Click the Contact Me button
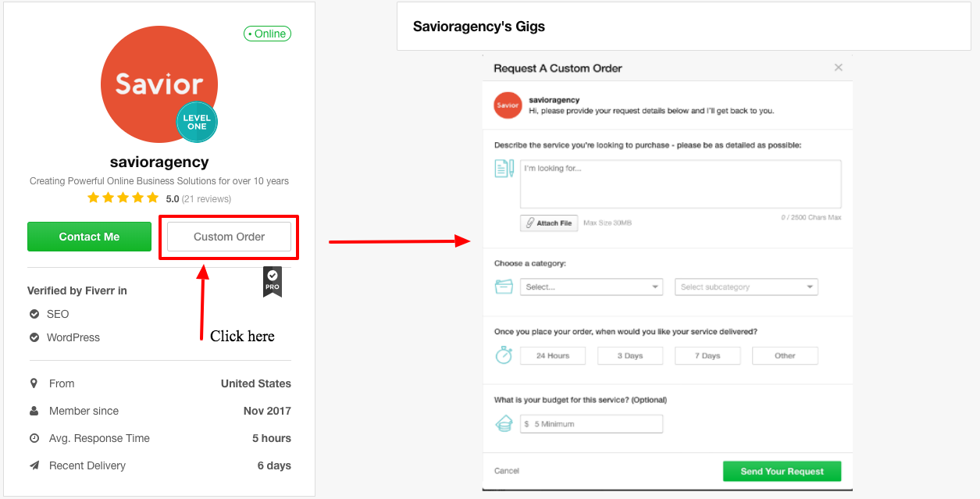Image resolution: width=980 pixels, height=499 pixels. click(89, 236)
